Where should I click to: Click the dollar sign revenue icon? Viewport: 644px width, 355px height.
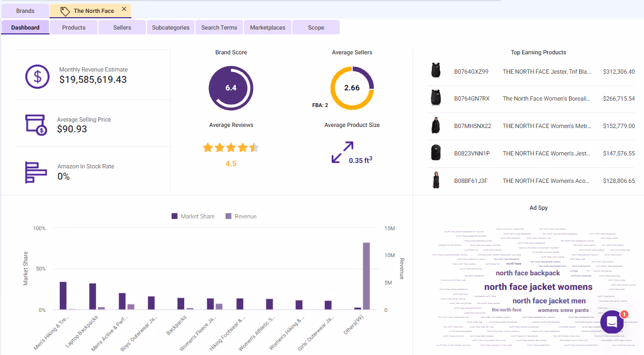pos(37,77)
